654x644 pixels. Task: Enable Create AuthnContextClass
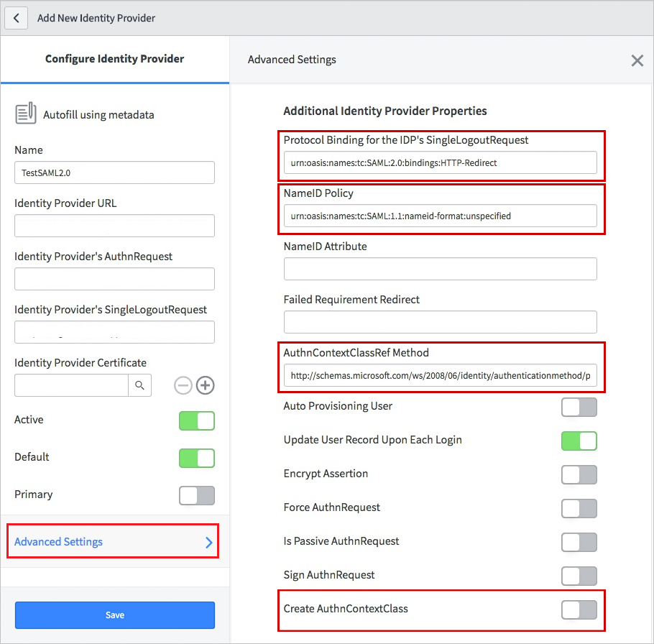pos(579,609)
